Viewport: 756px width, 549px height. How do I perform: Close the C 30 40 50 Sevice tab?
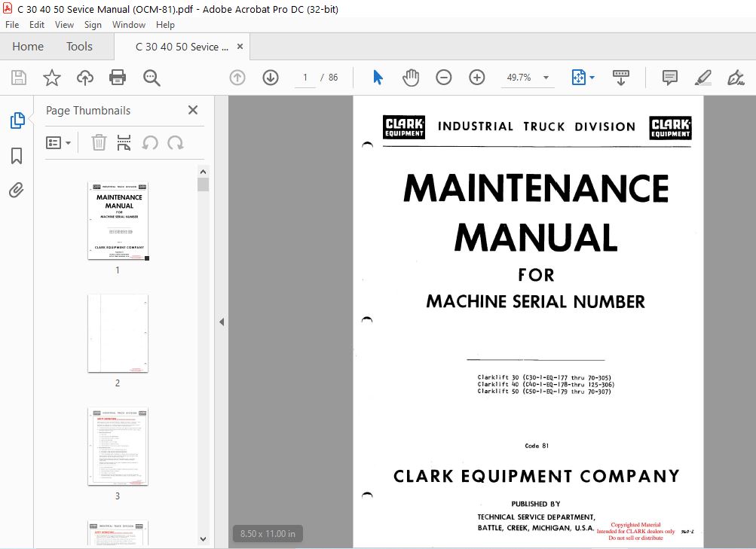point(240,46)
